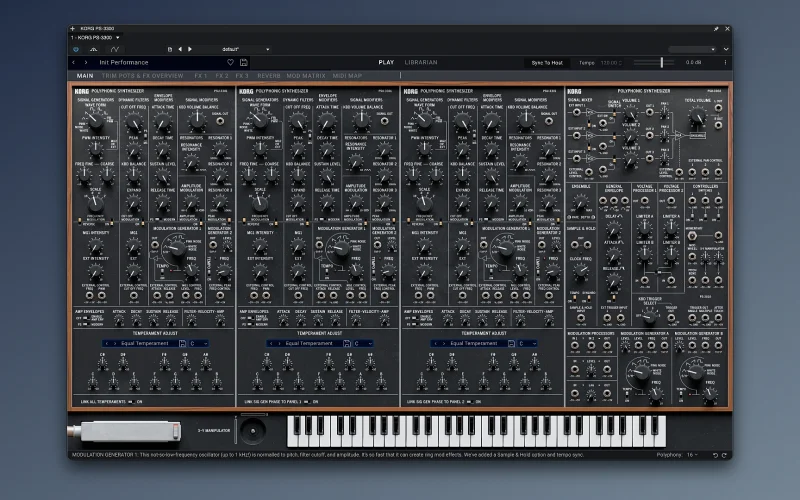Image resolution: width=800 pixels, height=500 pixels.
Task: Step to the previous host preset triangle
Action: [180, 49]
